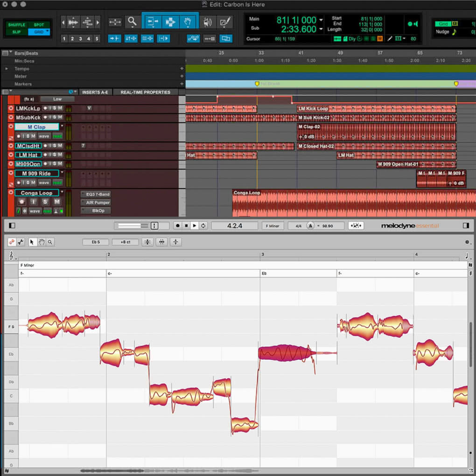
Task: Add marker with Markers plus button
Action: tap(182, 84)
